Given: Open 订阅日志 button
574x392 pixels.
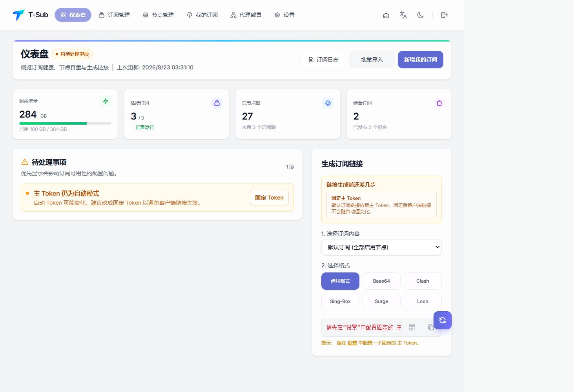Looking at the screenshot, I should point(323,60).
